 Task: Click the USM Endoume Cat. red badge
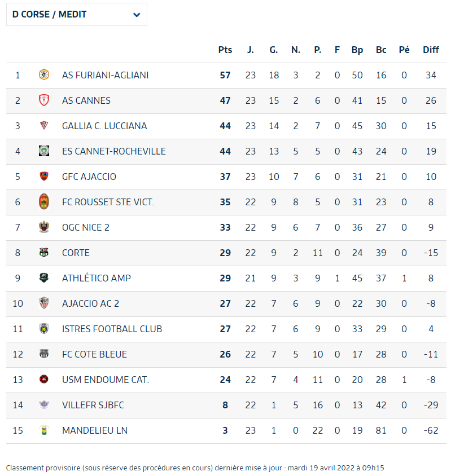44,379
